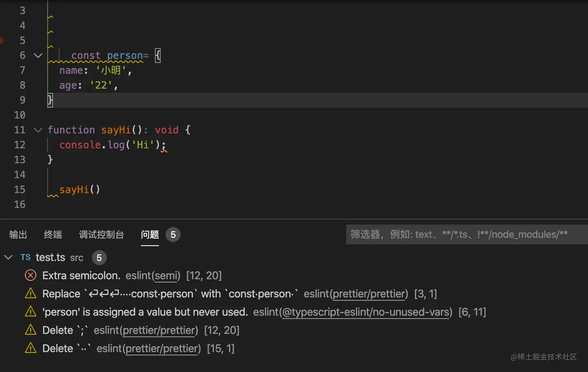Open prettier/prettier link on Delete `;` warning
The width and height of the screenshot is (588, 372).
[159, 331]
